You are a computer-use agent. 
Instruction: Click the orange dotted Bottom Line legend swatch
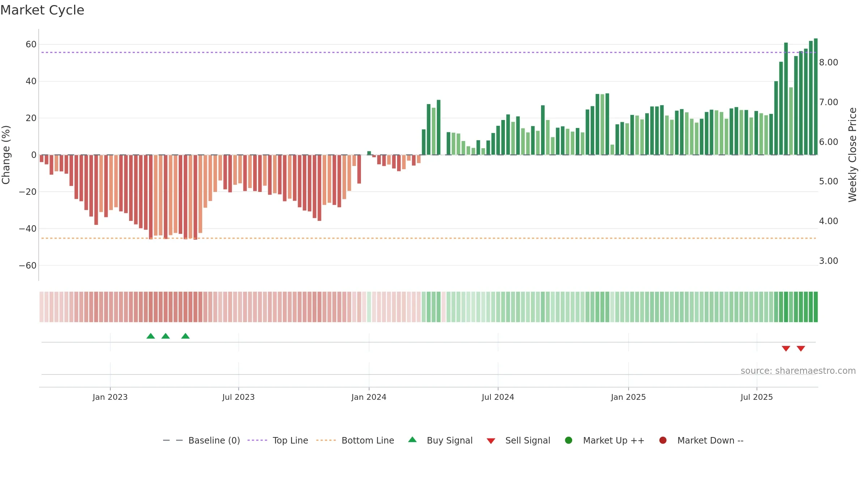pyautogui.click(x=326, y=440)
